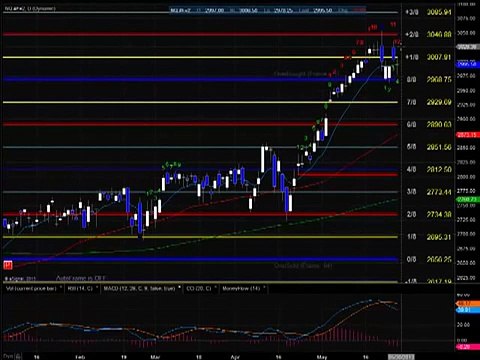Click the 8/8 level value 2968.75
Image resolution: width=480 pixels, height=360 pixels.
coord(439,79)
